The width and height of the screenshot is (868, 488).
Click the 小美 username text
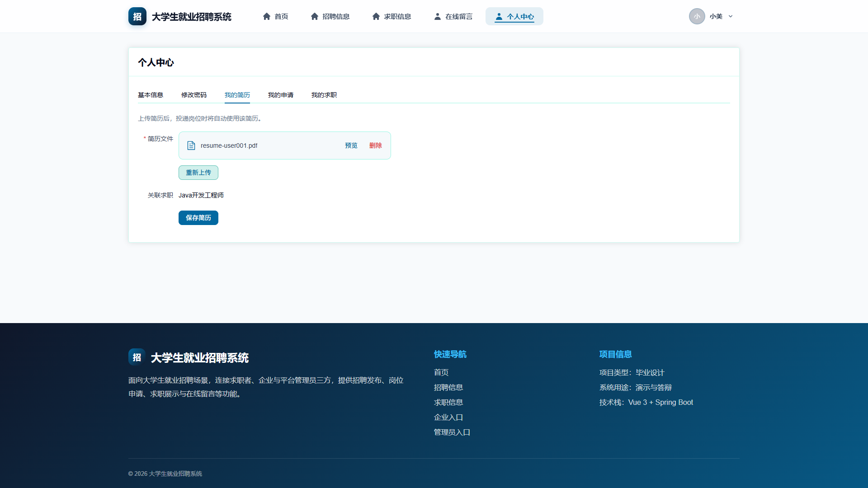[x=716, y=16]
